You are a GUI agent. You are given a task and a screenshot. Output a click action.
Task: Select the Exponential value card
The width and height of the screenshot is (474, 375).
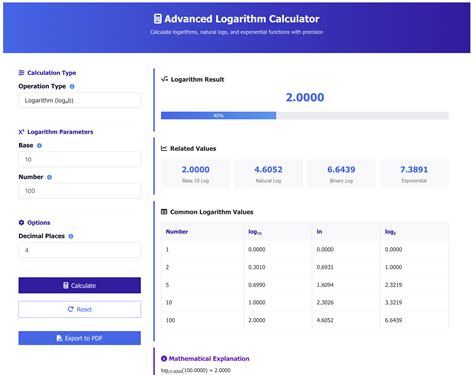pyautogui.click(x=414, y=174)
